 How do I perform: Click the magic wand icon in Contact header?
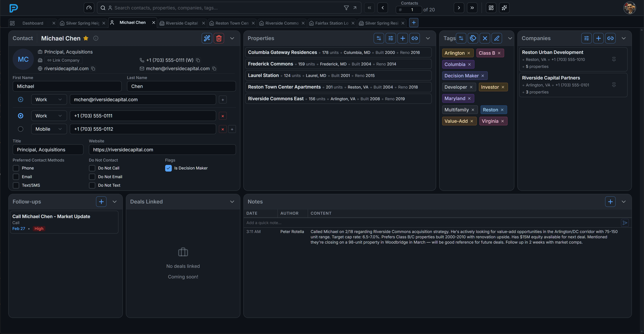(x=207, y=38)
